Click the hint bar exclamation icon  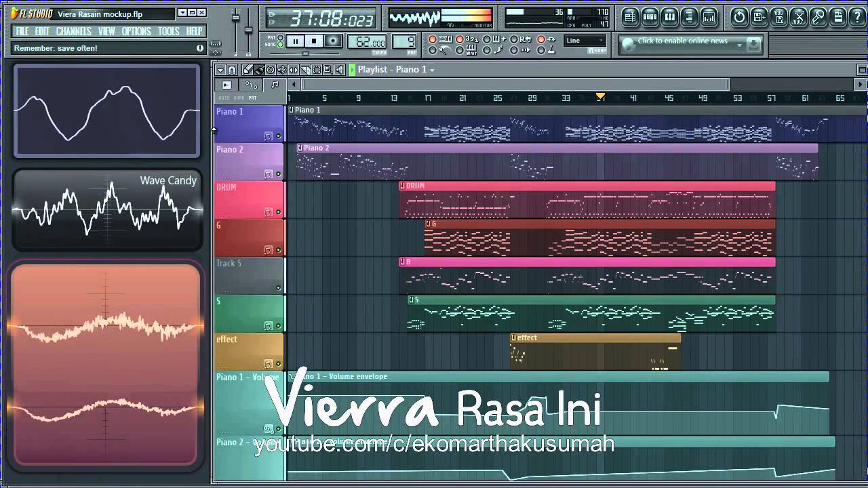[x=200, y=48]
